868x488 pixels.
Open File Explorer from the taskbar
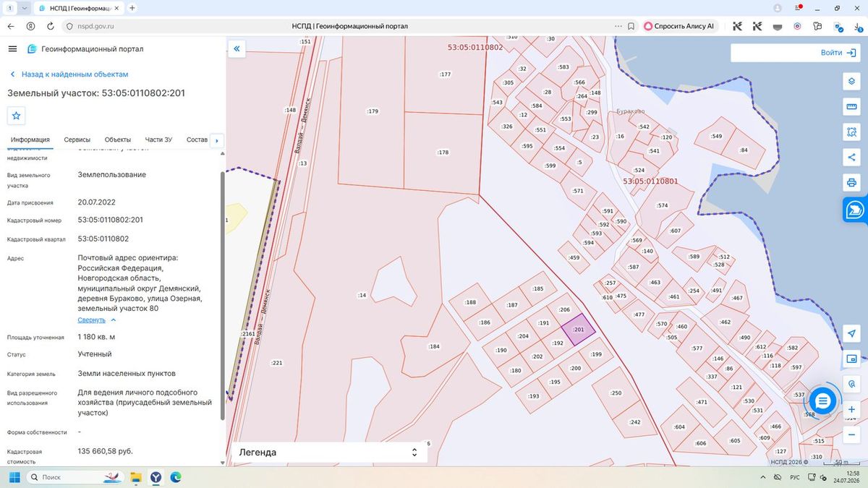click(135, 477)
